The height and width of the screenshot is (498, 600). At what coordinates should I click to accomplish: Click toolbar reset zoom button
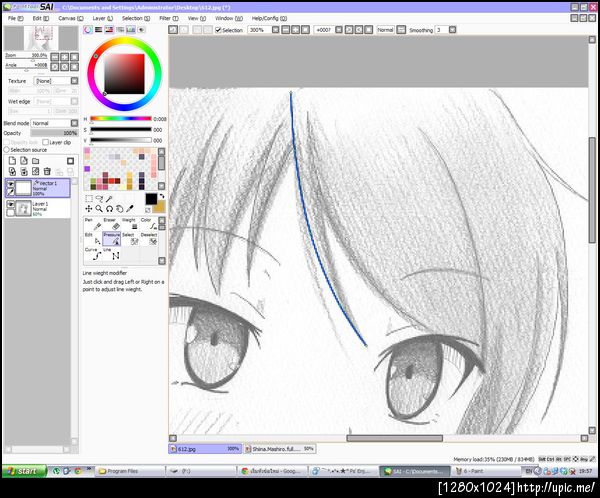point(305,29)
